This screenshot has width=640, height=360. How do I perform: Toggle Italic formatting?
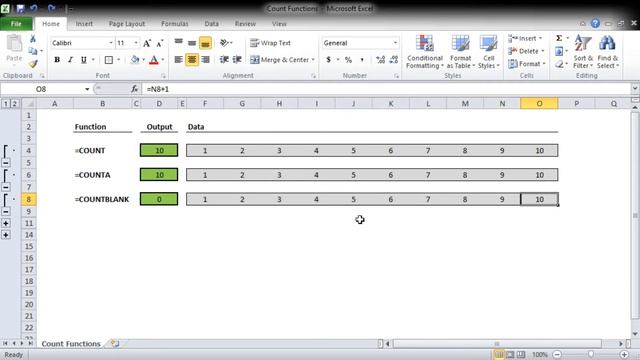point(70,60)
